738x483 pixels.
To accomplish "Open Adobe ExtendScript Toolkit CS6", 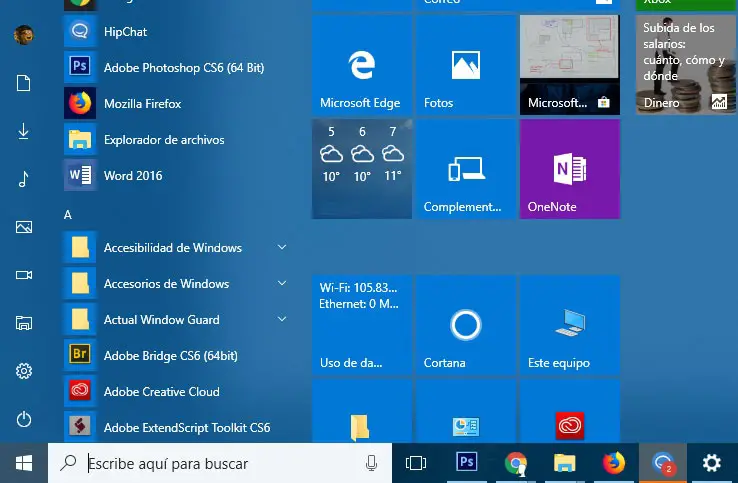I will click(176, 427).
